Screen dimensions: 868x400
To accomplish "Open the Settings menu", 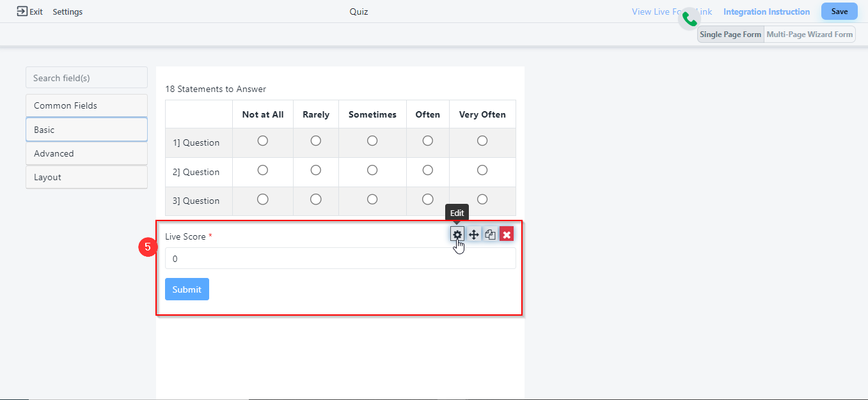I will pos(67,12).
